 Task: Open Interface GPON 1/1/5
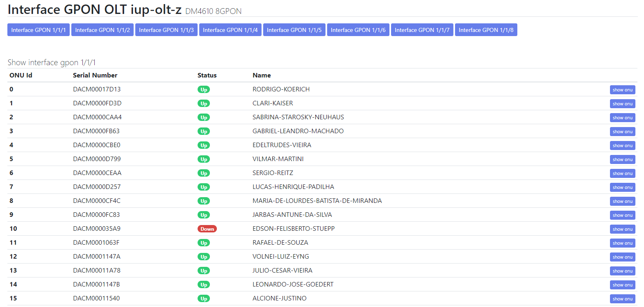point(294,30)
